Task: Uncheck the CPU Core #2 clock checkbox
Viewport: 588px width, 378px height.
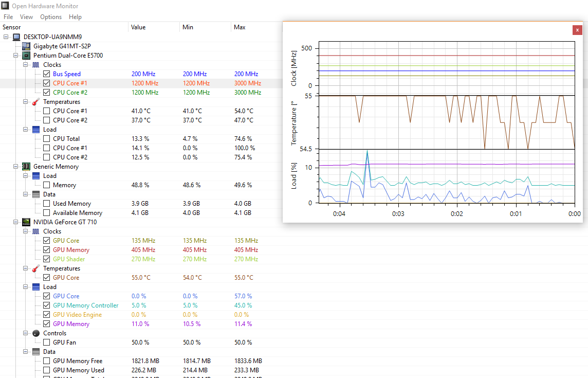Action: 46,93
